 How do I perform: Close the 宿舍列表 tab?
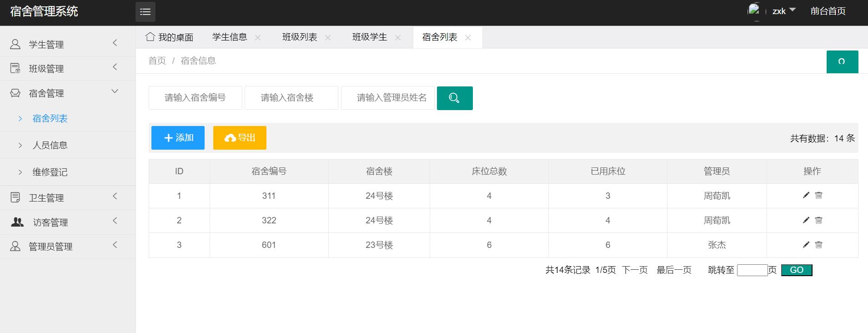[x=468, y=38]
